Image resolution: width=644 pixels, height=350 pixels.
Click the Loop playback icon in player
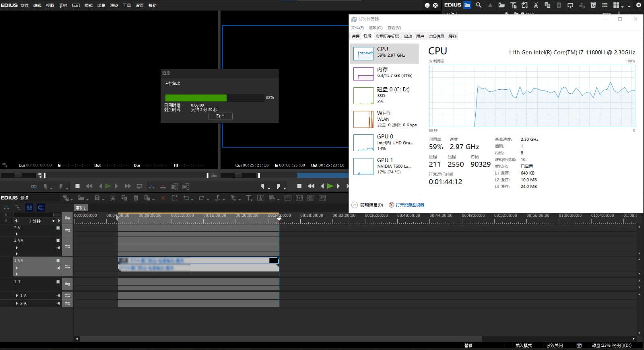139,186
